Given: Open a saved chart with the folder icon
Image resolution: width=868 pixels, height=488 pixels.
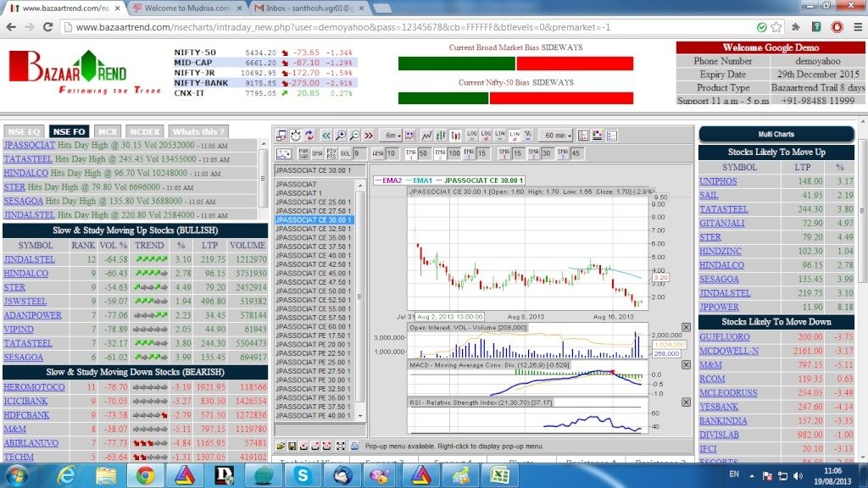Looking at the screenshot, I should [281, 446].
